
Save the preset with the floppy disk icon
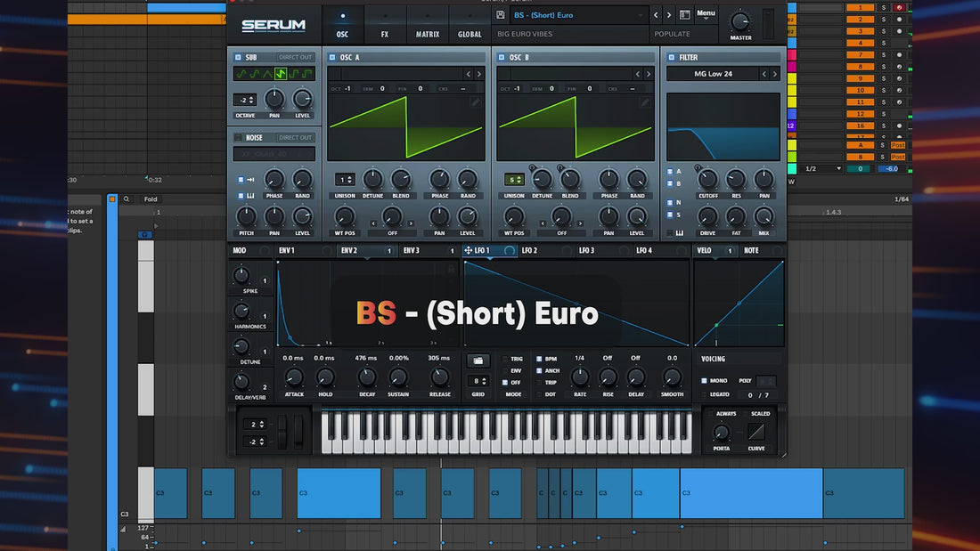tap(501, 15)
